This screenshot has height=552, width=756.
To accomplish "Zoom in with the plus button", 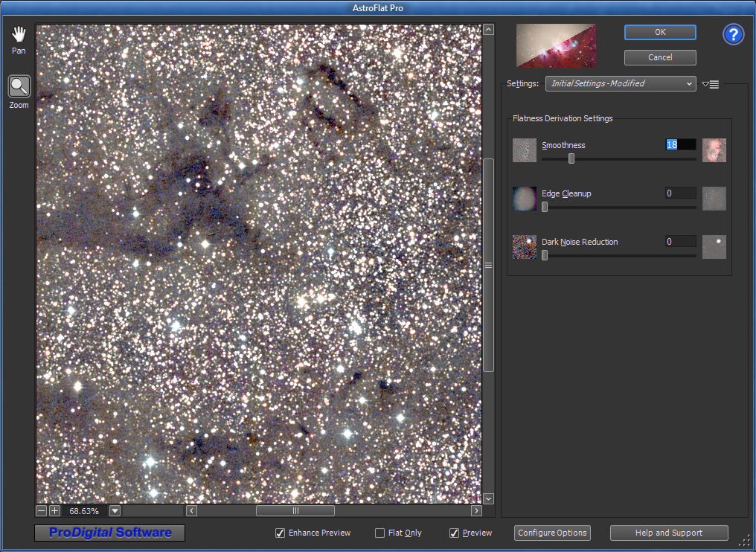I will pos(54,510).
